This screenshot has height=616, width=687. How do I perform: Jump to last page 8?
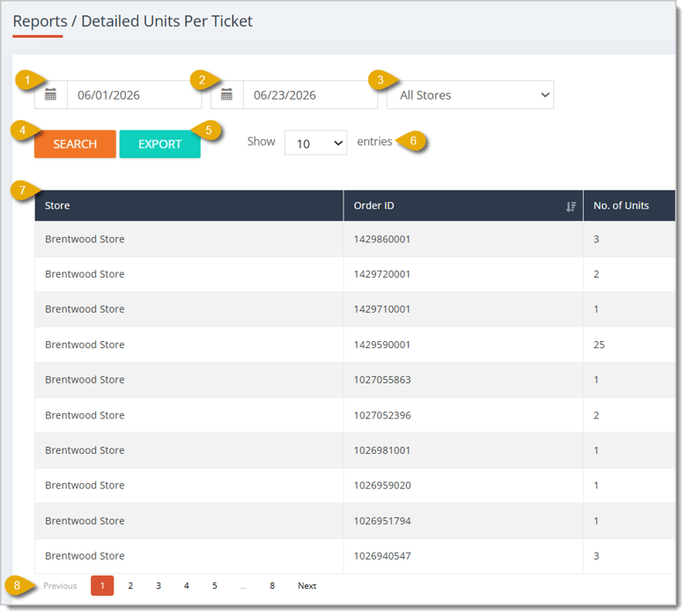(272, 586)
